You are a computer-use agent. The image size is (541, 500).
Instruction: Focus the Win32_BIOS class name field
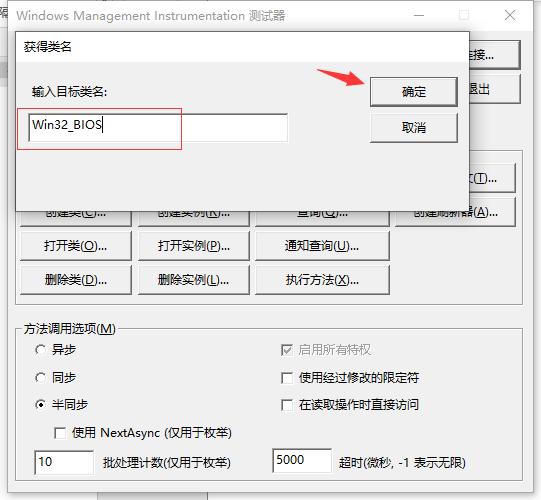pyautogui.click(x=158, y=127)
